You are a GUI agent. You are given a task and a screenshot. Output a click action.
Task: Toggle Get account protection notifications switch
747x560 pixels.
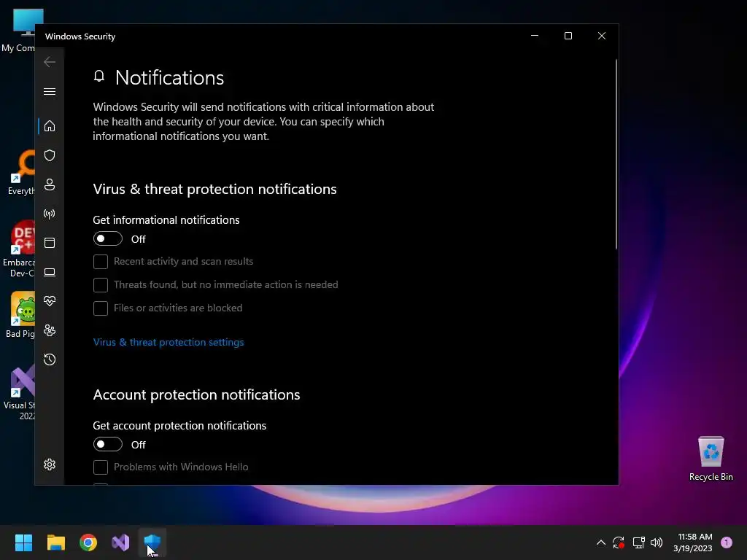click(x=108, y=445)
